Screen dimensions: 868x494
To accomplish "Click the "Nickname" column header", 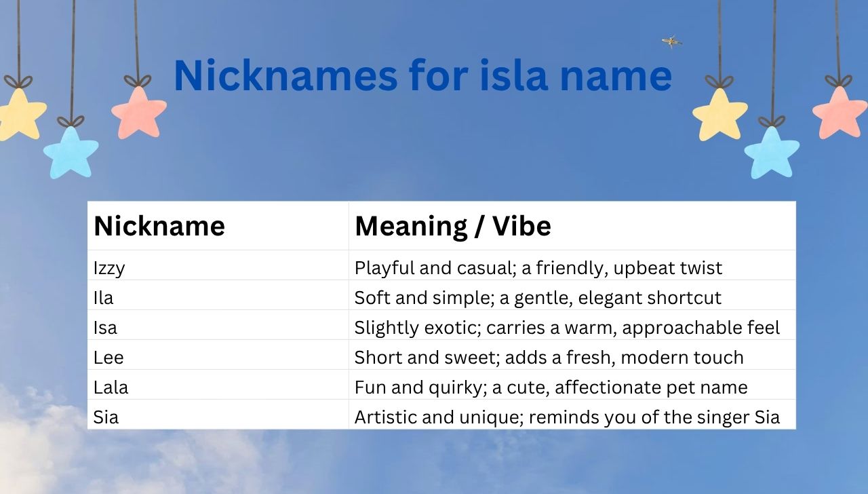I will [x=159, y=226].
